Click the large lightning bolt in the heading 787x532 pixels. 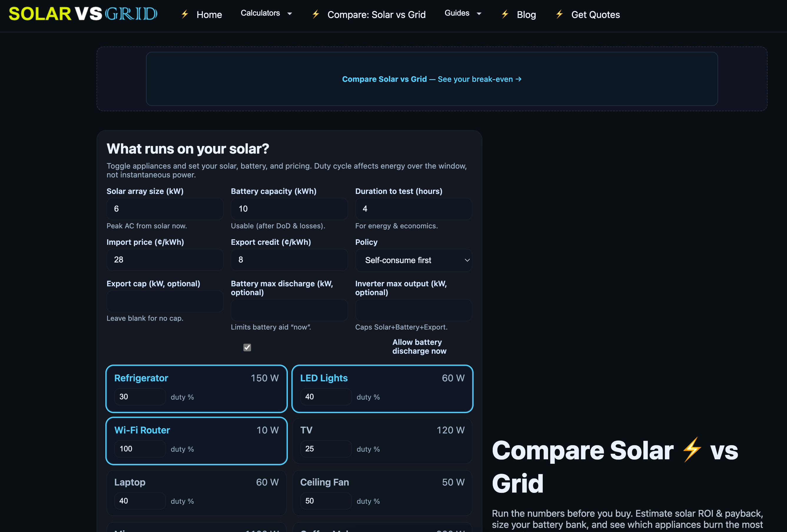click(692, 450)
